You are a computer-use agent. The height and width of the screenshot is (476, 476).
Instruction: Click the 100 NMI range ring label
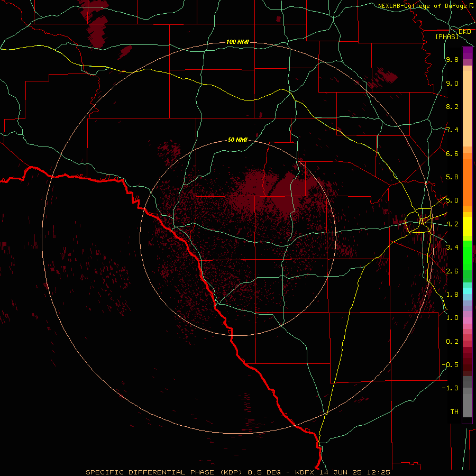tap(237, 42)
